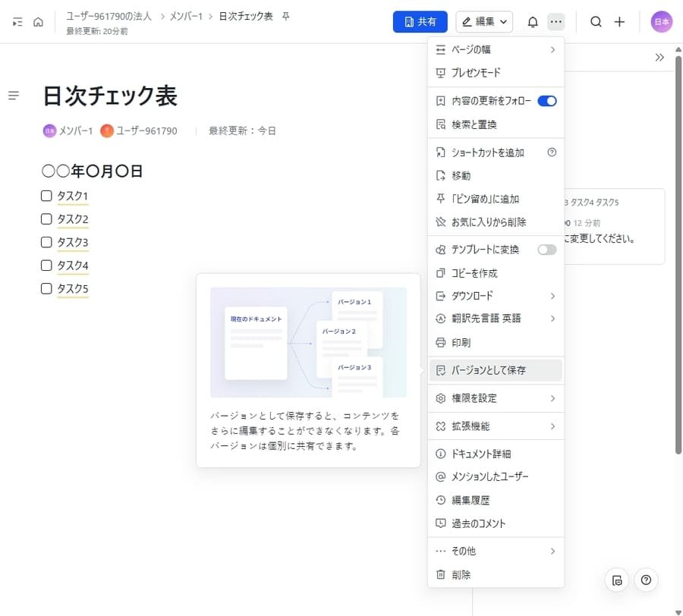Open the document outline icon beside the title
683x616 pixels.
pos(13,95)
